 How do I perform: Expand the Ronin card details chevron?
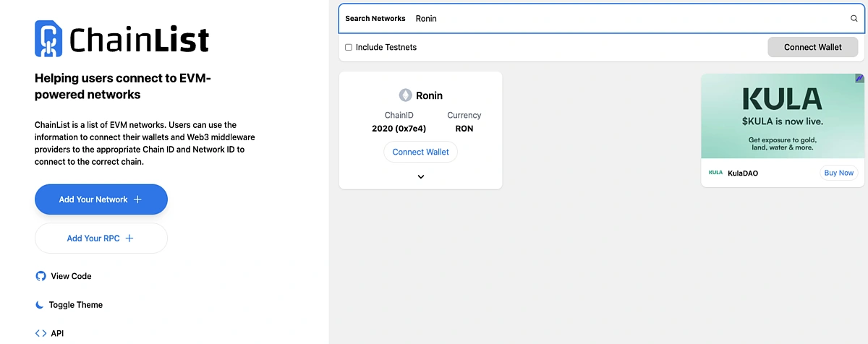421,177
